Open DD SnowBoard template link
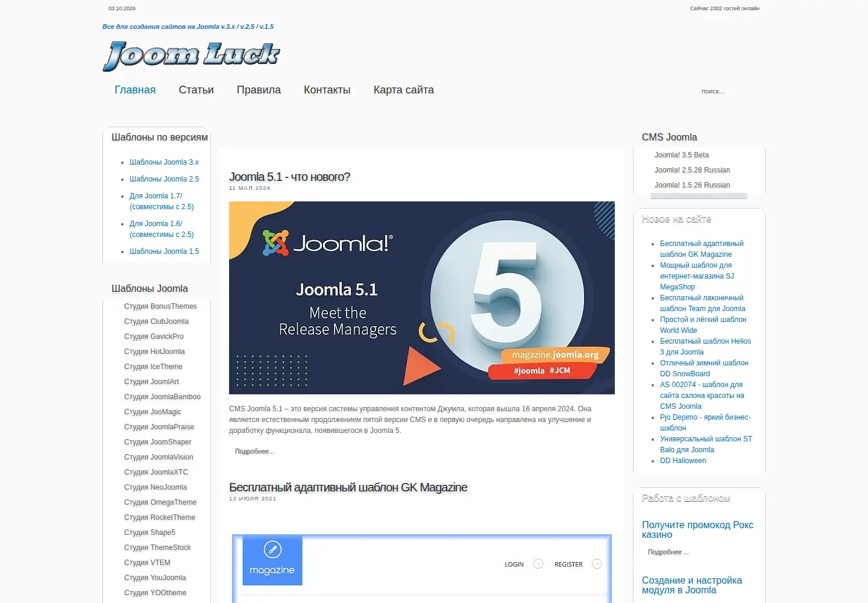 (x=704, y=368)
